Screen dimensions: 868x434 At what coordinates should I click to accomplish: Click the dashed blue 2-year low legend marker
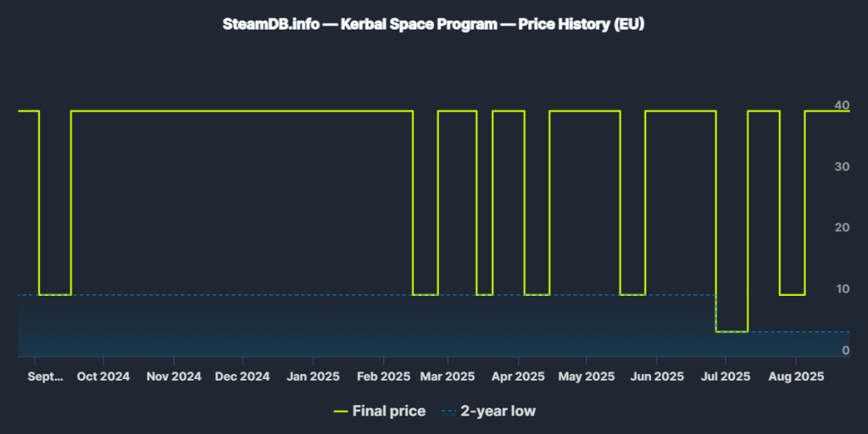448,411
